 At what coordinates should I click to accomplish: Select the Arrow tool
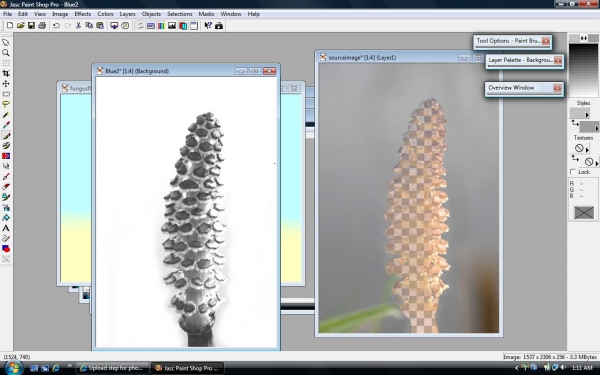(6, 42)
